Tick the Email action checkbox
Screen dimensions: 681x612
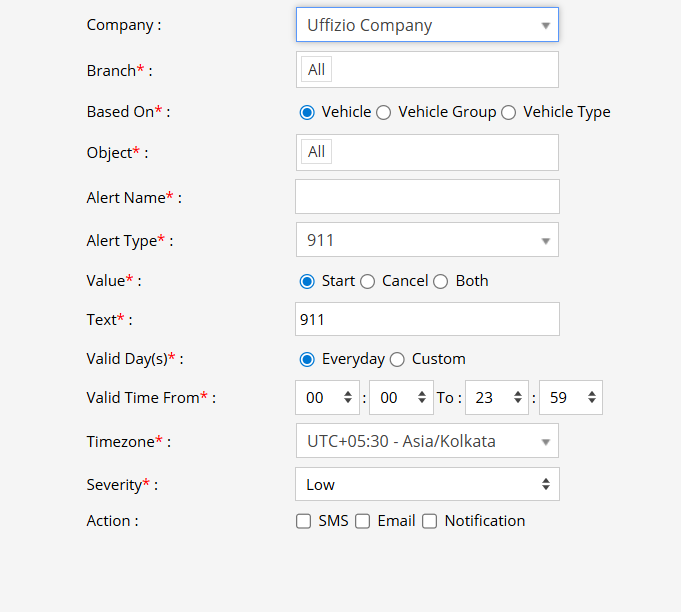(x=363, y=521)
